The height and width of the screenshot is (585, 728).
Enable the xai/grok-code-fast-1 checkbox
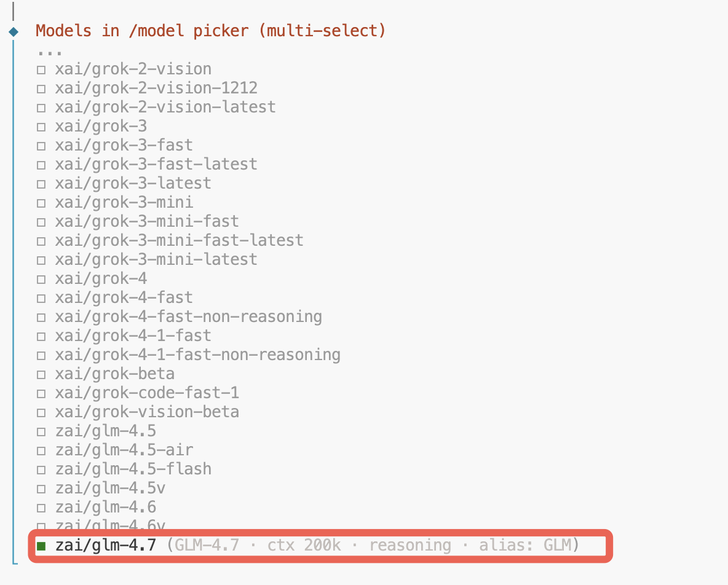41,393
